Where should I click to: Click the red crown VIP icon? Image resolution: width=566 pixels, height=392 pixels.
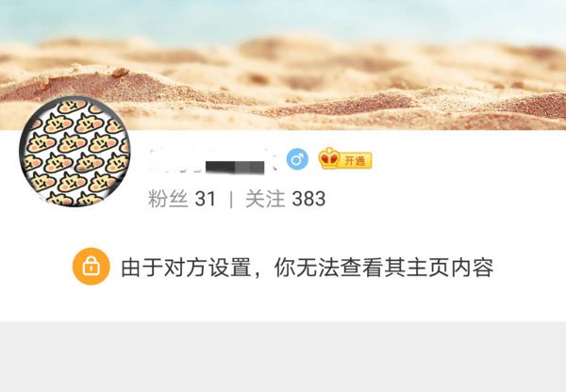point(329,158)
